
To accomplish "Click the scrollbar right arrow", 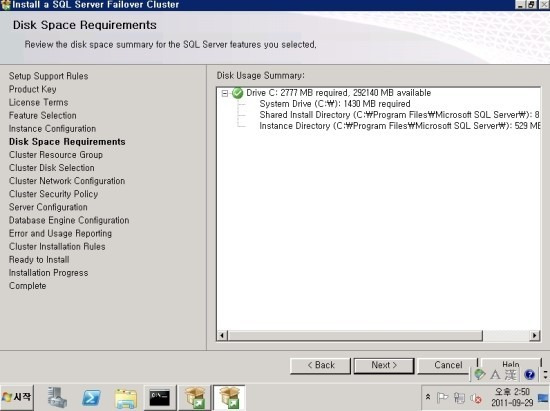I will [x=534, y=335].
